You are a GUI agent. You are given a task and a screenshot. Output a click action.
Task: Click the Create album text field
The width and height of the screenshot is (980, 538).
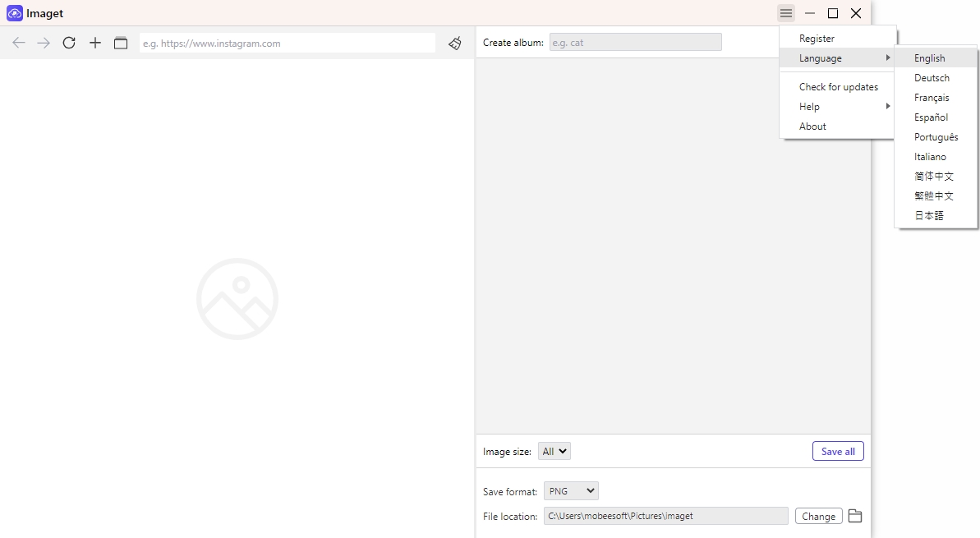click(x=636, y=43)
